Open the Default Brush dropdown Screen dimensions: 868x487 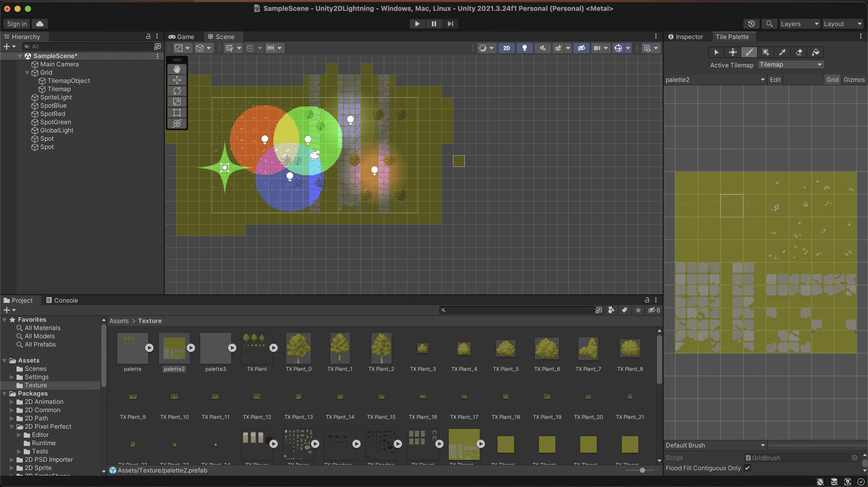click(715, 445)
